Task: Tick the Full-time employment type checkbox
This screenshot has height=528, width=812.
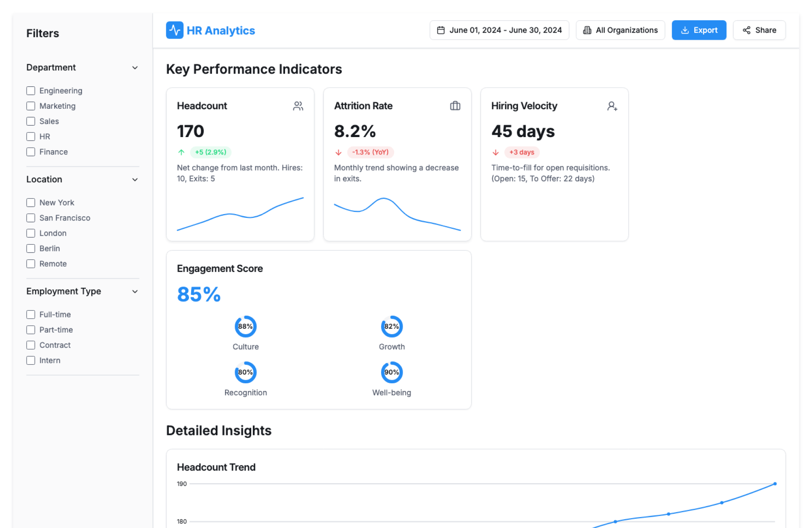Action: coord(31,314)
